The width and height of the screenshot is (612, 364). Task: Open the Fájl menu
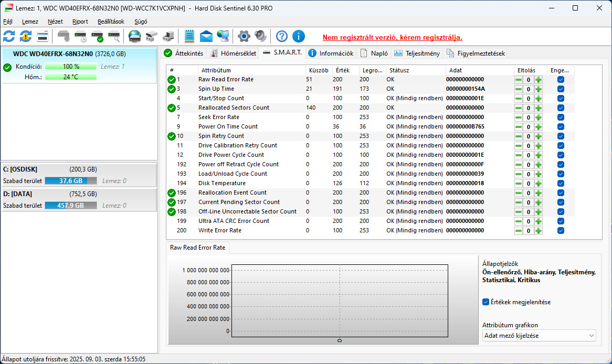8,22
